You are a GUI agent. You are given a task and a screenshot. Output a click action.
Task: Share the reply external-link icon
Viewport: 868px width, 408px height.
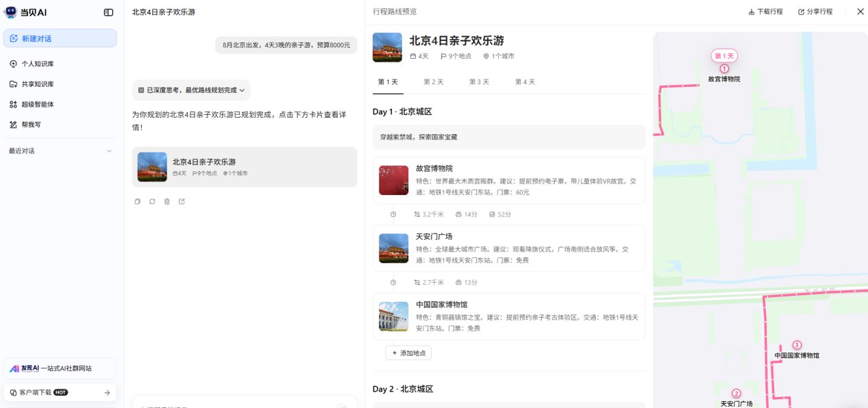182,201
